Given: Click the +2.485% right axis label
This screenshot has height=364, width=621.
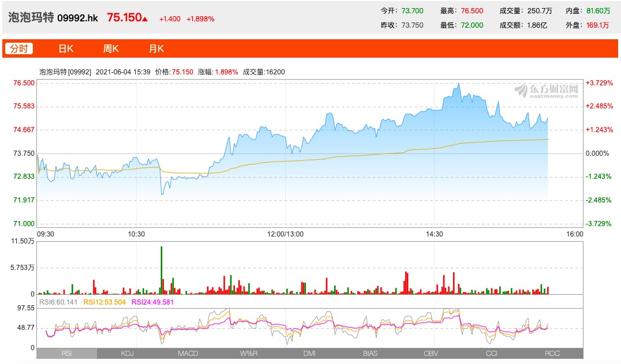Looking at the screenshot, I should point(599,106).
